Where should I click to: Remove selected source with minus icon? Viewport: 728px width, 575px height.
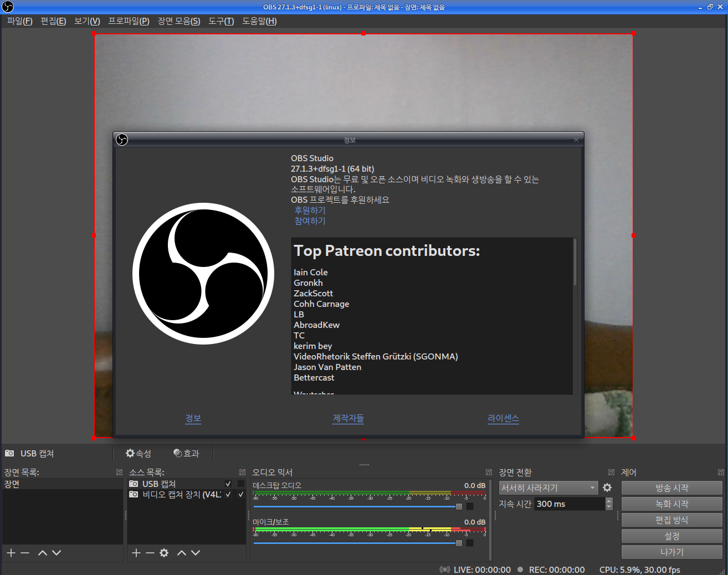[x=150, y=553]
